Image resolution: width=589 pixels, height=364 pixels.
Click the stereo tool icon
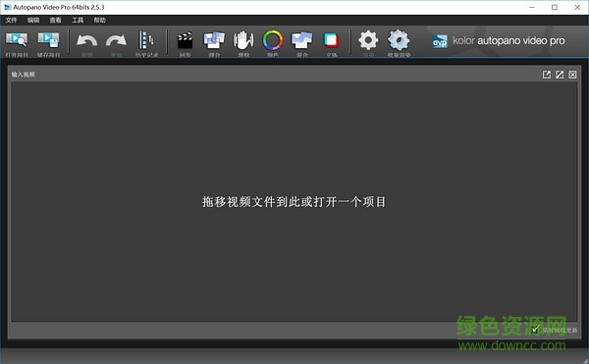(x=332, y=40)
